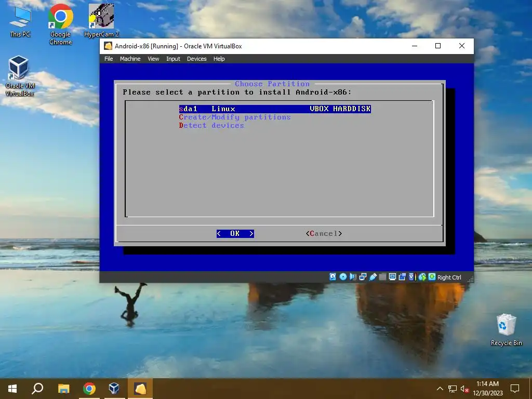Viewport: 532px width, 399px height.
Task: Click the CPU virtualization status icon
Action: (x=412, y=277)
